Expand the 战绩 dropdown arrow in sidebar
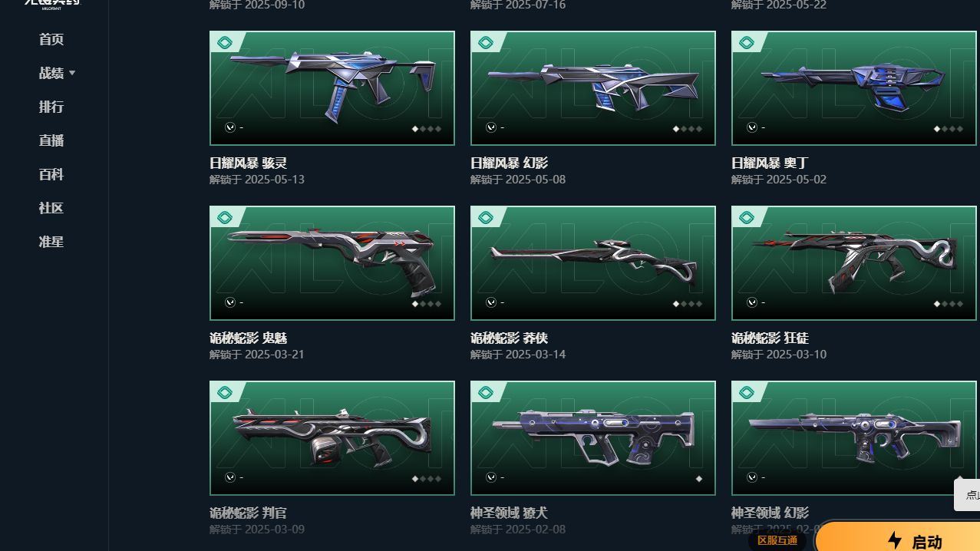Image resolution: width=980 pixels, height=551 pixels. pyautogui.click(x=72, y=73)
